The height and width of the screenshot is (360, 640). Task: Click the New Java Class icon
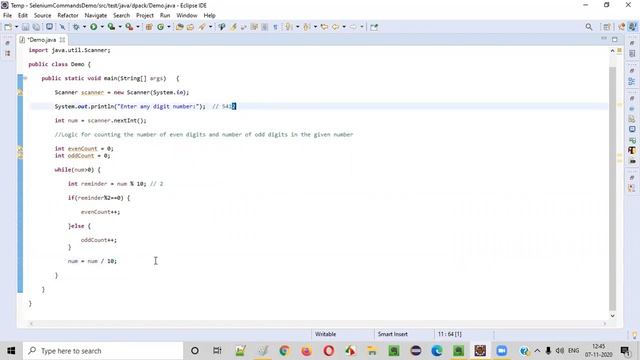tap(160, 27)
